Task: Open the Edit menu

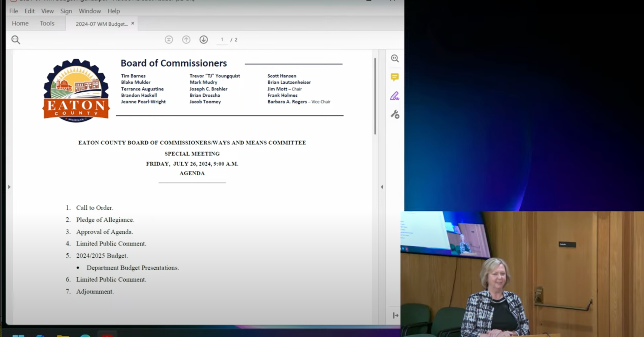Action: click(x=30, y=11)
